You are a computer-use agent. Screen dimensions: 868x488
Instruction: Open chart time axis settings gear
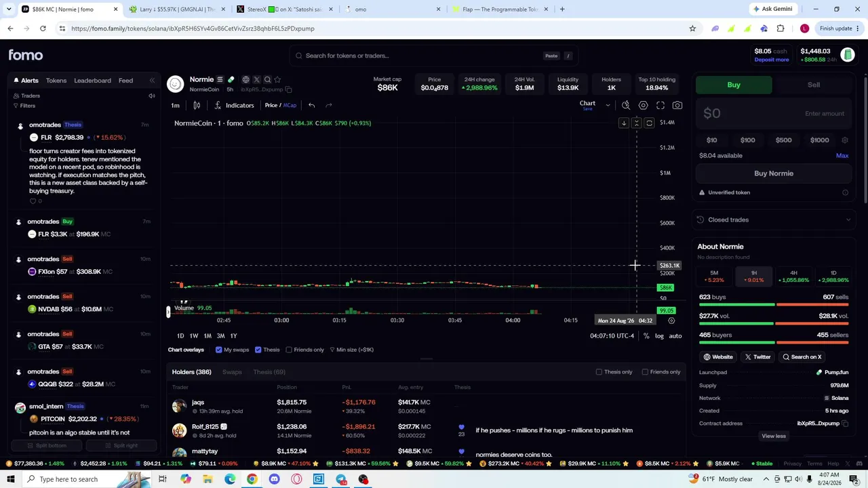click(x=671, y=321)
